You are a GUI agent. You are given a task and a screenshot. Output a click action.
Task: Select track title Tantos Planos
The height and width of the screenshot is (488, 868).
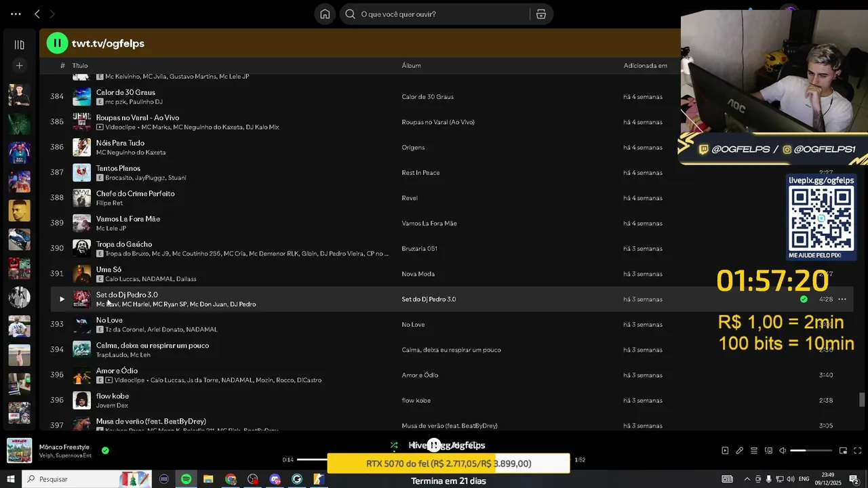[118, 168]
